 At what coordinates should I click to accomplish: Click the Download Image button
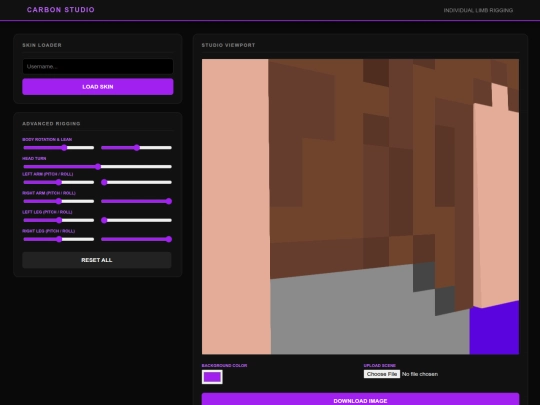click(360, 399)
